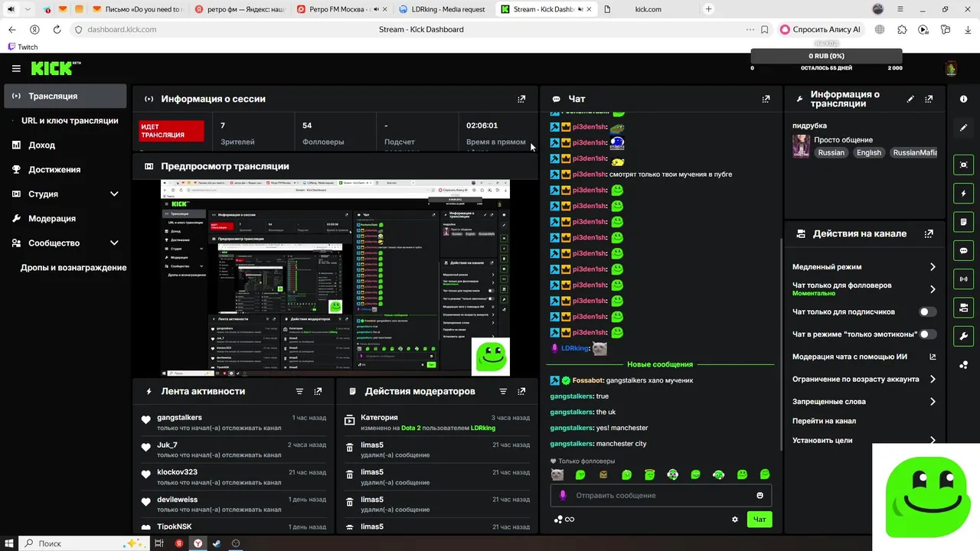The image size is (980, 551).
Task: Enable the emote-only chat mode switch
Action: pos(927,334)
